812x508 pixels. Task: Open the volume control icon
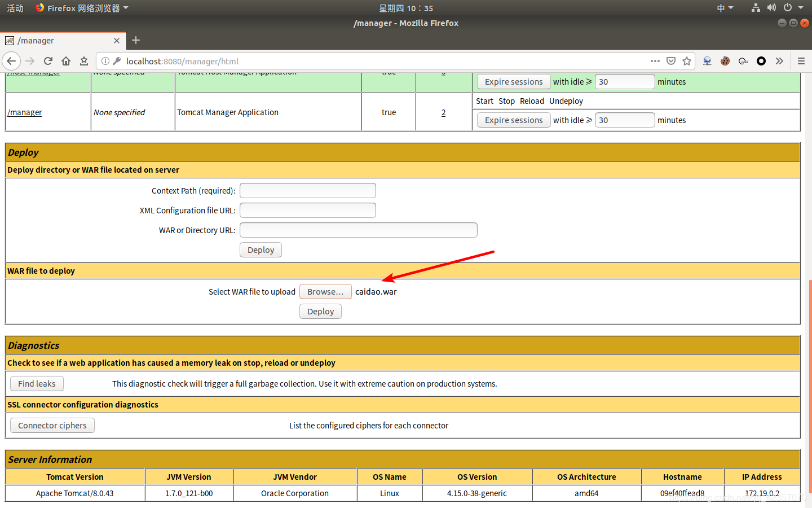tap(771, 8)
